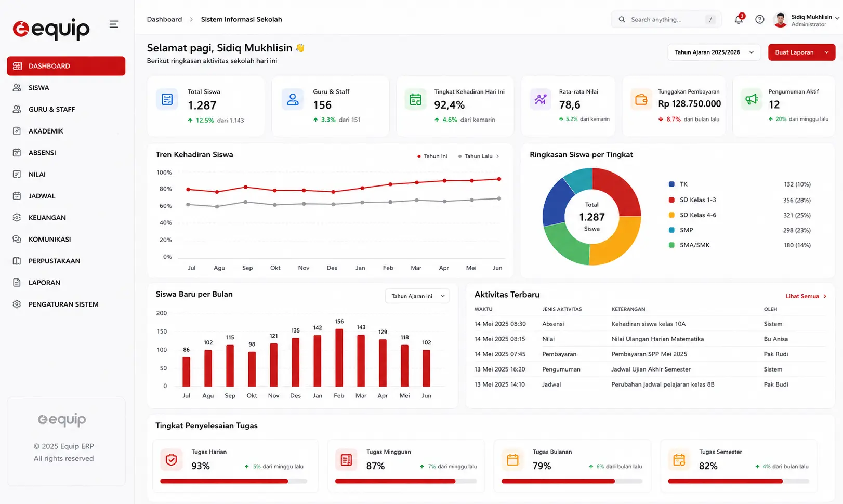
Task: Click the Rata-rata Nilai chart icon
Action: pos(541,99)
